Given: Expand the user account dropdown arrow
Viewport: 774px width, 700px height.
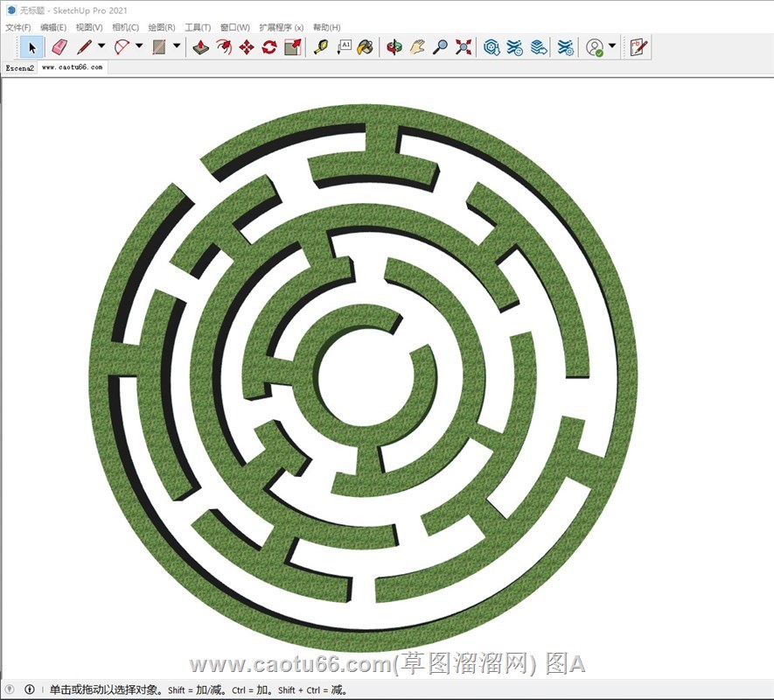Looking at the screenshot, I should click(612, 46).
